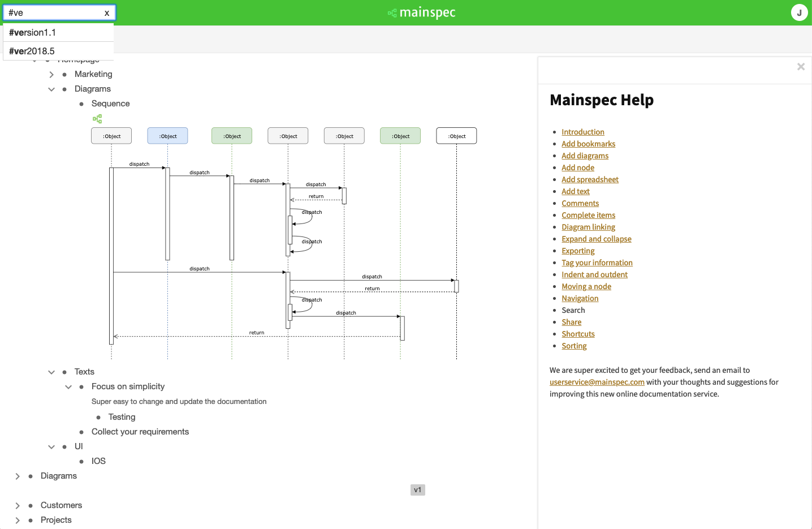
Task: Click the bullet beside Testing
Action: click(98, 418)
